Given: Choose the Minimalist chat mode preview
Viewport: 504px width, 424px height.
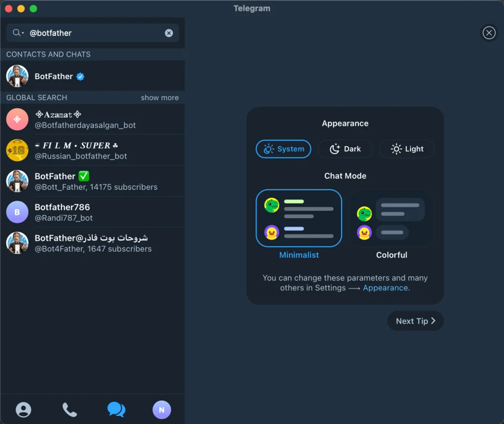Looking at the screenshot, I should click(299, 218).
